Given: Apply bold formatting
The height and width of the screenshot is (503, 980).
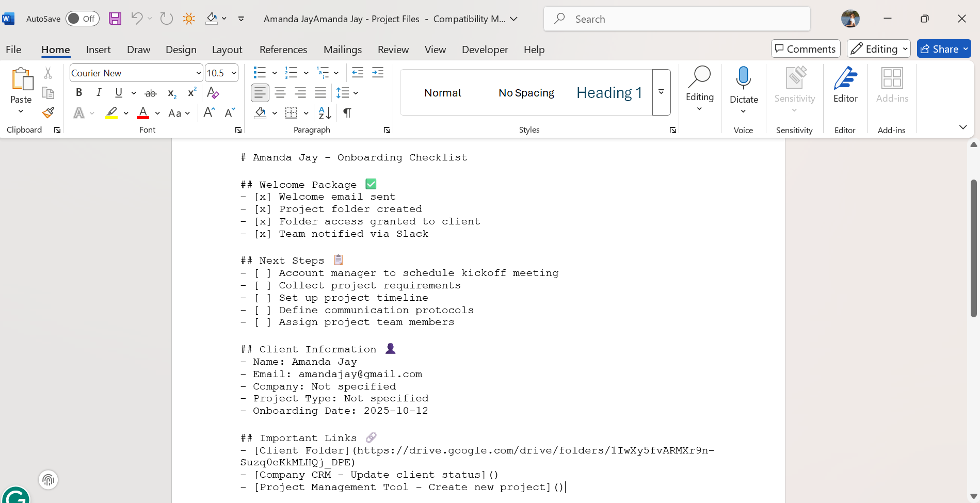Looking at the screenshot, I should [x=79, y=93].
